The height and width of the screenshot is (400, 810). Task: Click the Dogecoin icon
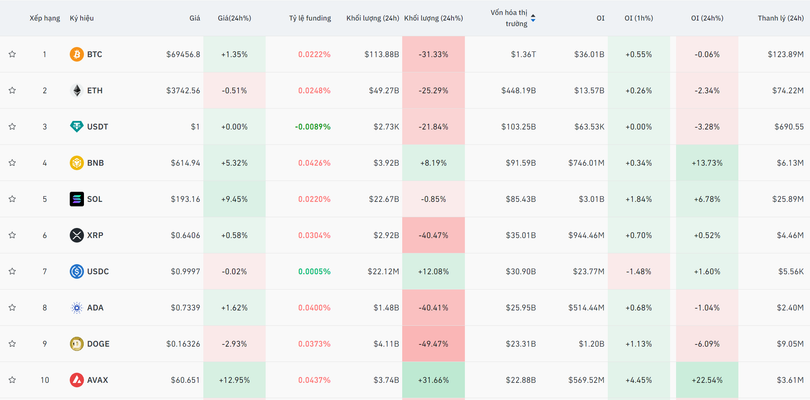point(76,344)
